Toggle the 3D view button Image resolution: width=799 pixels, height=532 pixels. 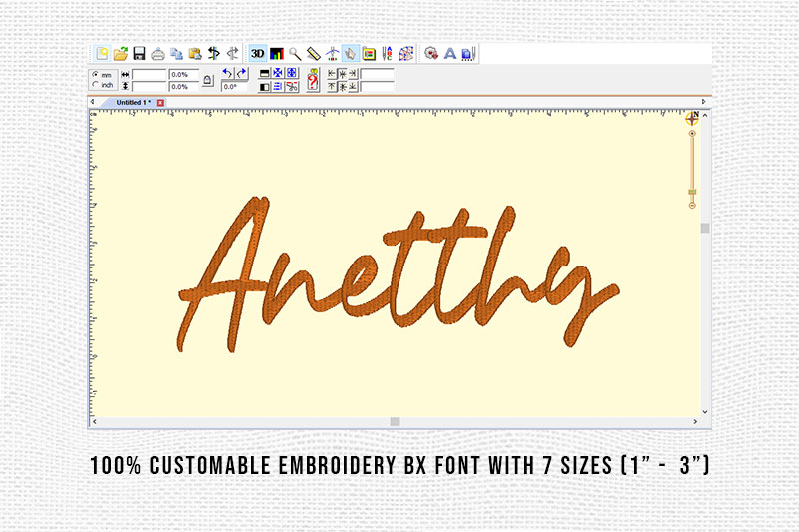click(258, 54)
